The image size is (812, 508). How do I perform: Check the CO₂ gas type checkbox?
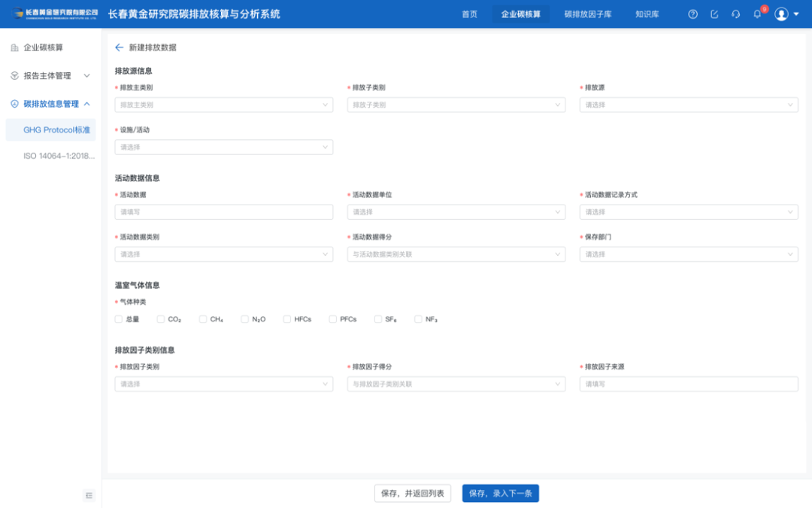click(x=161, y=319)
